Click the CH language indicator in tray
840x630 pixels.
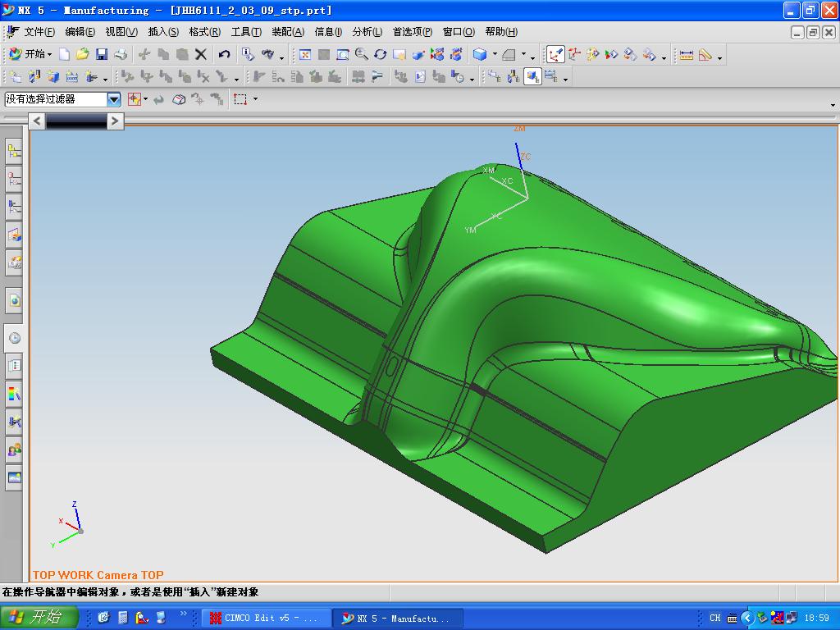[x=715, y=618]
